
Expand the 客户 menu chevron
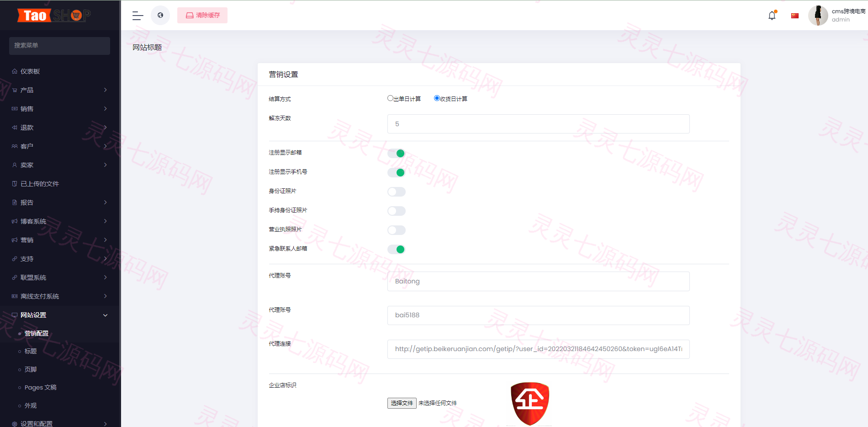pos(106,146)
